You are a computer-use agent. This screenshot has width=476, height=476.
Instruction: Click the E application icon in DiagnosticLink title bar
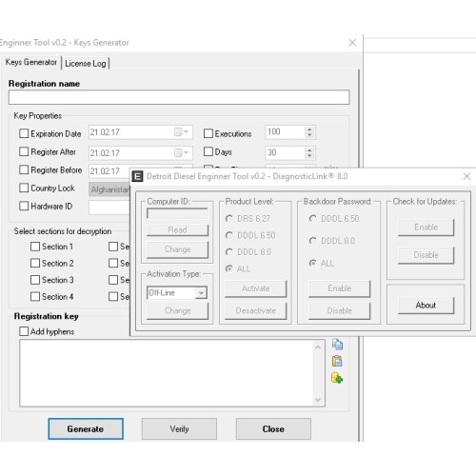pyautogui.click(x=137, y=176)
